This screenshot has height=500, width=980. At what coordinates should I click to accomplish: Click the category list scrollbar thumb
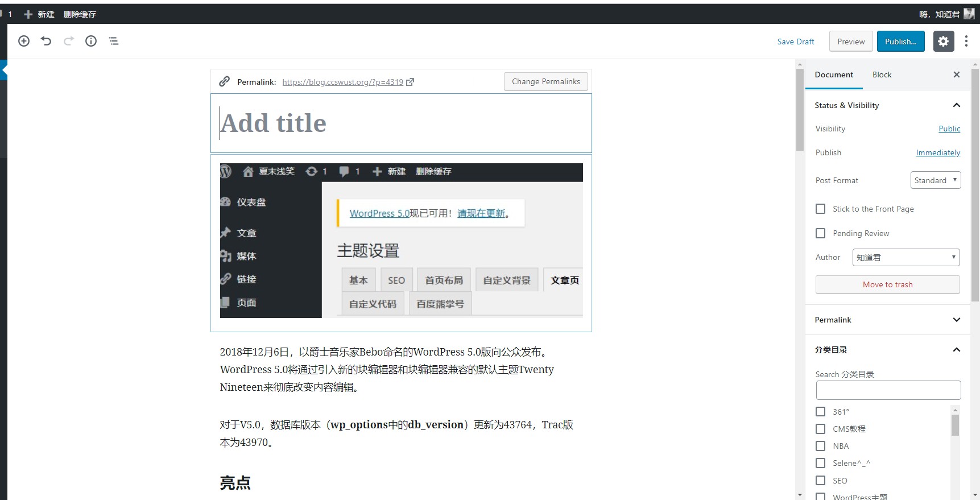[955, 425]
